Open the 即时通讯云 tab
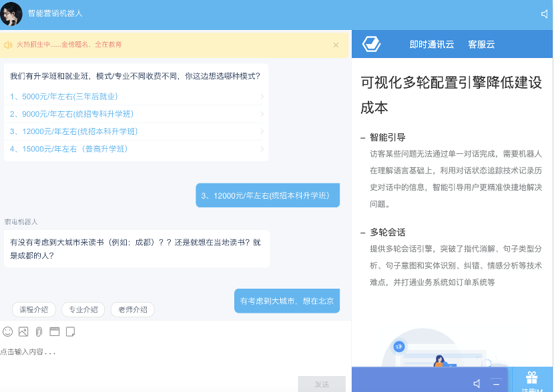 point(431,45)
